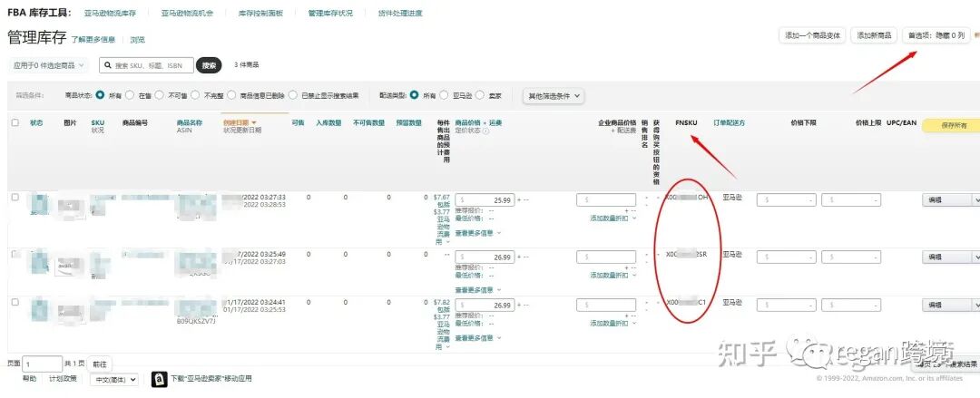Sort by 商品价格 + 运费 column header
This screenshot has height=398, width=980.
[478, 123]
